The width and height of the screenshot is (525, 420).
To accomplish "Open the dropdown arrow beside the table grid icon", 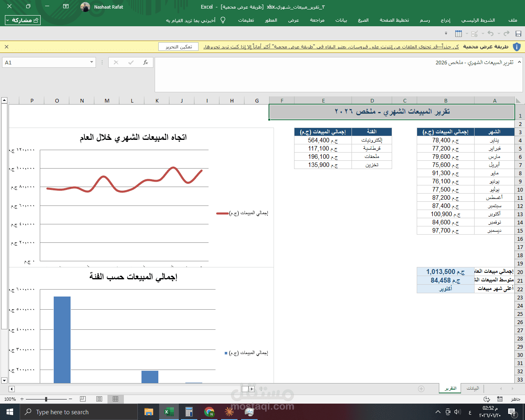I will (467, 34).
